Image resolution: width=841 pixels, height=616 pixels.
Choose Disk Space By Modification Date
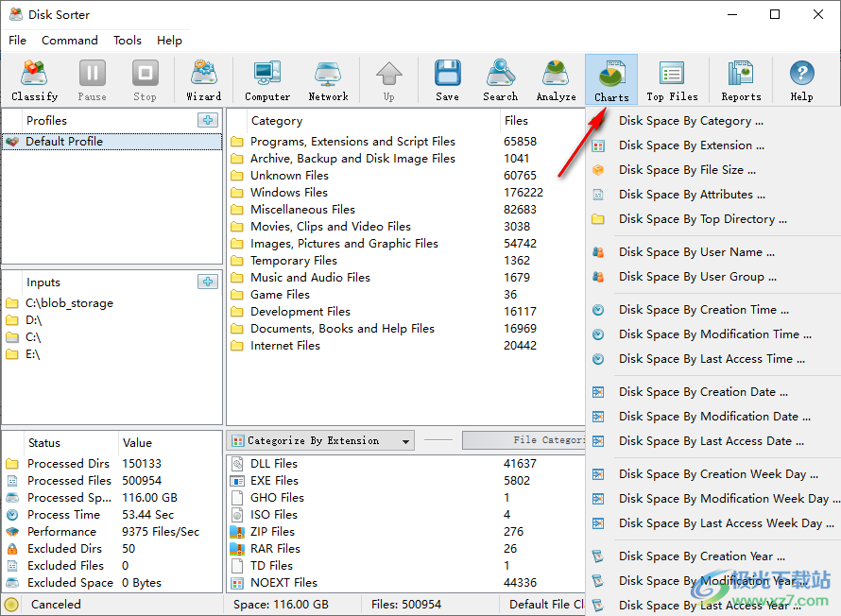coord(713,417)
